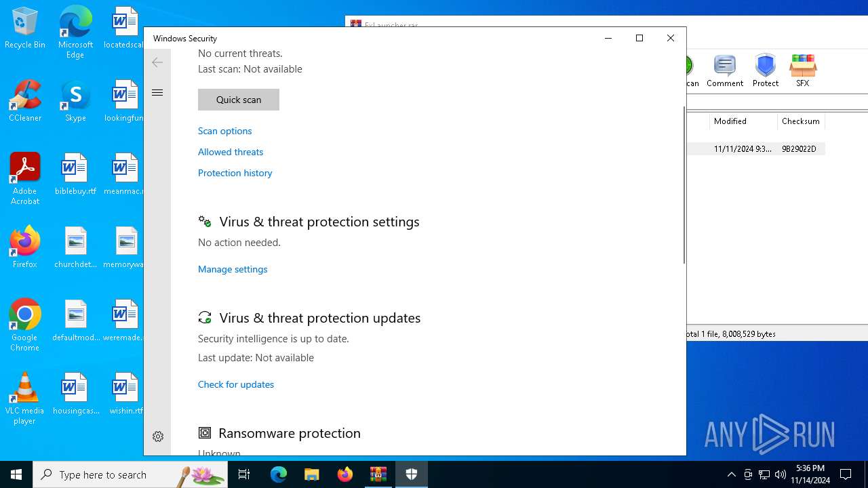868x488 pixels.
Task: Select defaultmod image file on desktop
Action: coord(75,321)
